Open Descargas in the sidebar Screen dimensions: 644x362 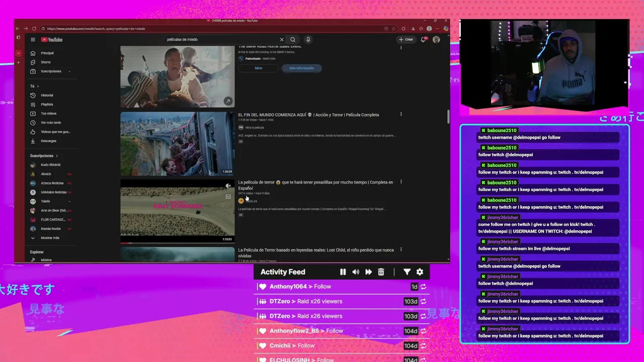[48, 141]
